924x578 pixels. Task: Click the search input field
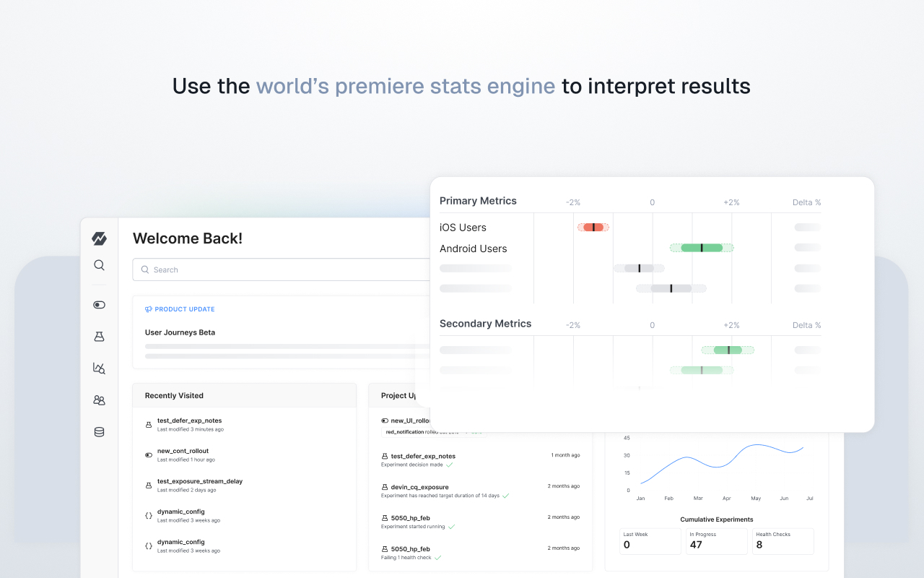[282, 269]
